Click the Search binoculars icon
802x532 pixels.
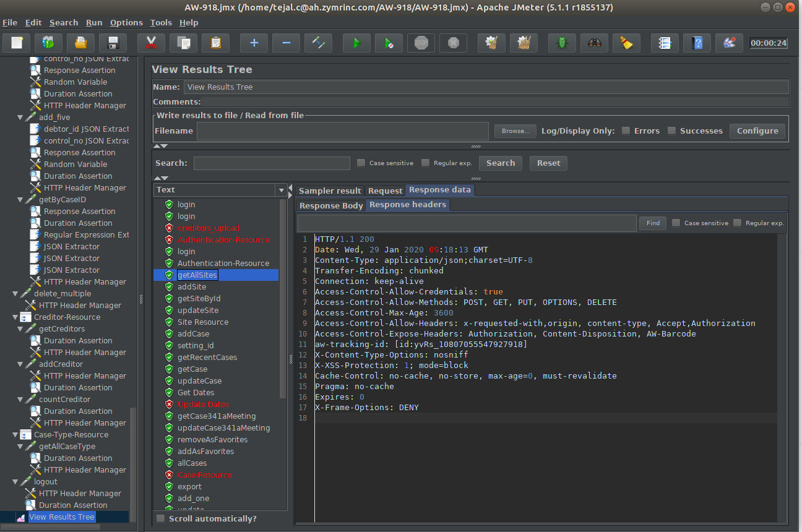(594, 43)
